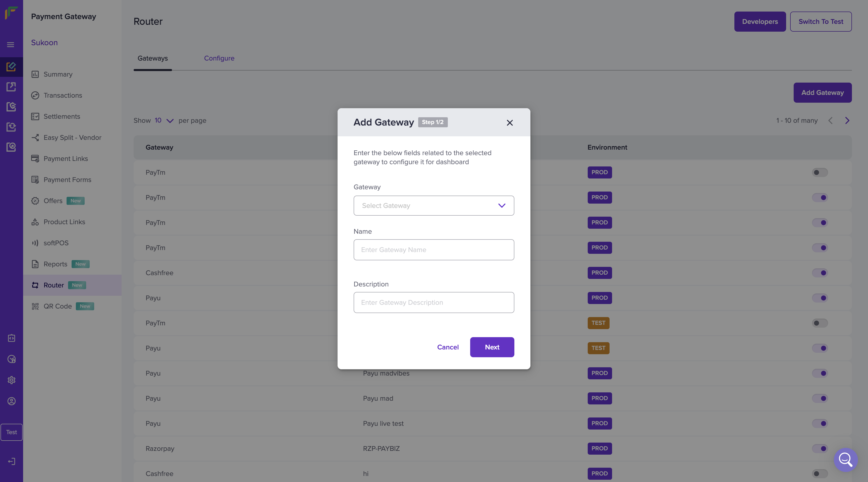Click the softPOS sidebar icon

[35, 243]
